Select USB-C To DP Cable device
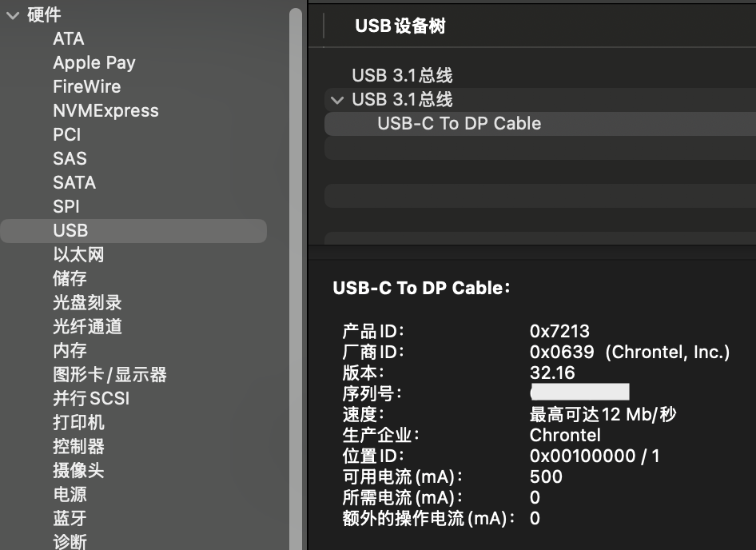This screenshot has height=550, width=756. pos(459,123)
